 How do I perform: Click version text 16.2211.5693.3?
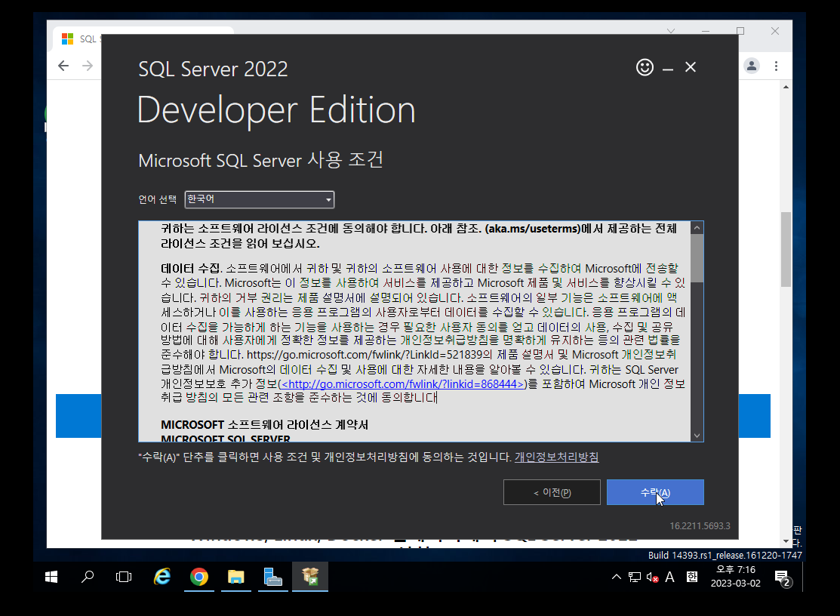pyautogui.click(x=700, y=526)
